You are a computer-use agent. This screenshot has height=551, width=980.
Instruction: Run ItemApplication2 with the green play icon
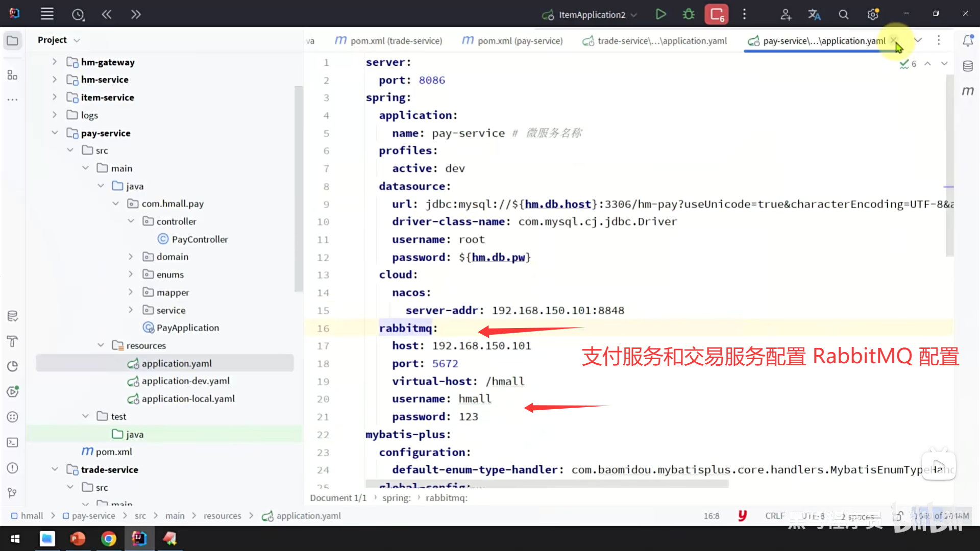click(x=660, y=14)
